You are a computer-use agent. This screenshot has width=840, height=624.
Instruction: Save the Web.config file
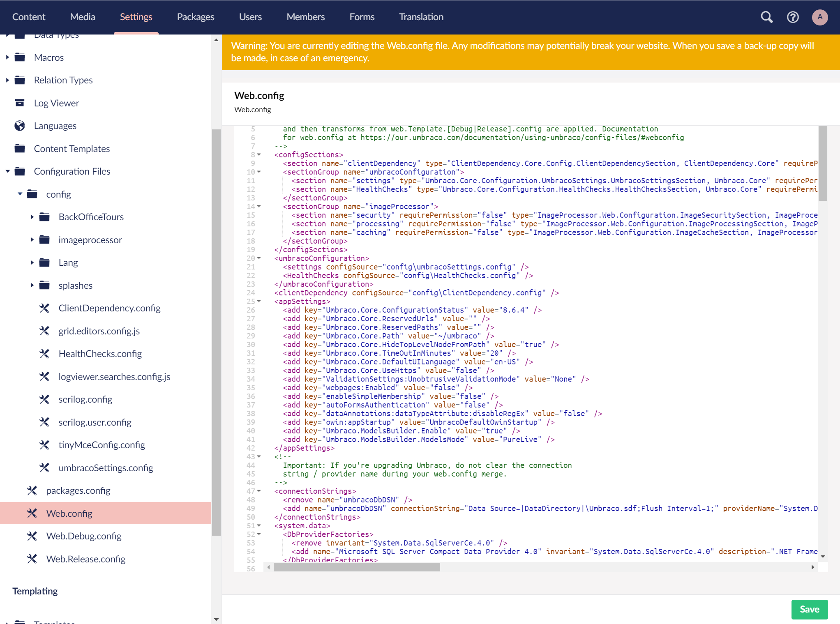click(810, 609)
